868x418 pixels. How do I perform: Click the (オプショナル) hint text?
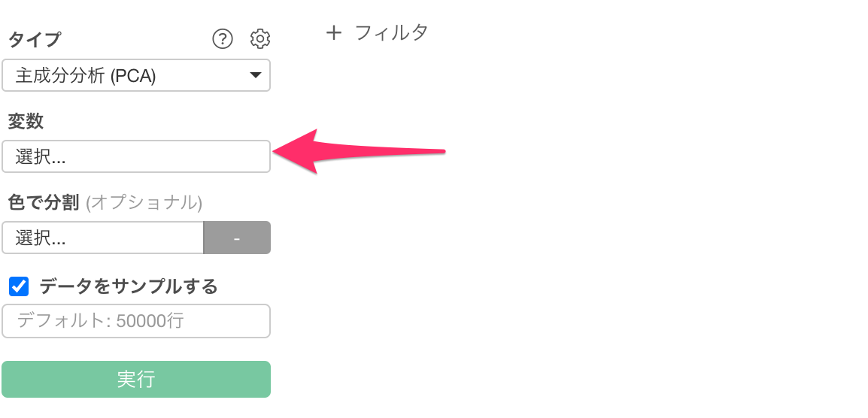coord(144,203)
